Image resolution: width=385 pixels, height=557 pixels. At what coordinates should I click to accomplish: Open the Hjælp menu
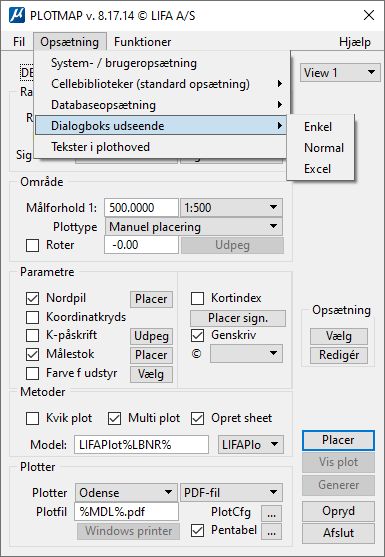click(355, 42)
